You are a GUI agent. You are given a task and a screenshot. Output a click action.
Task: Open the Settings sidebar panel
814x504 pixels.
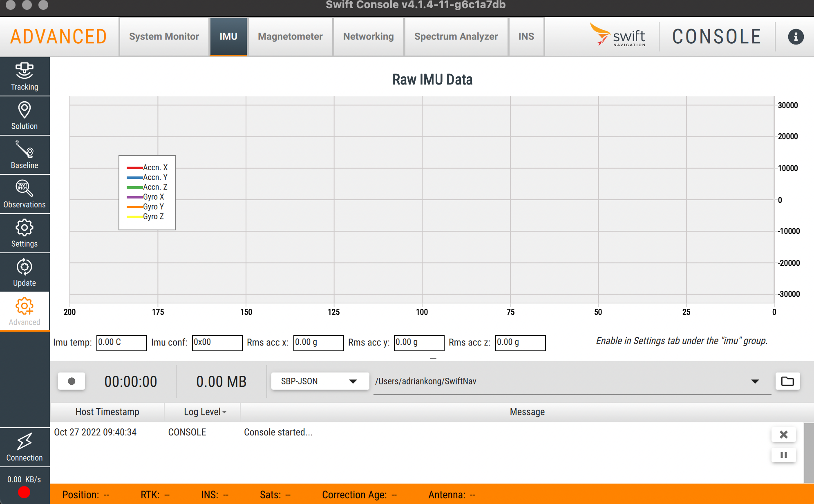pos(25,233)
